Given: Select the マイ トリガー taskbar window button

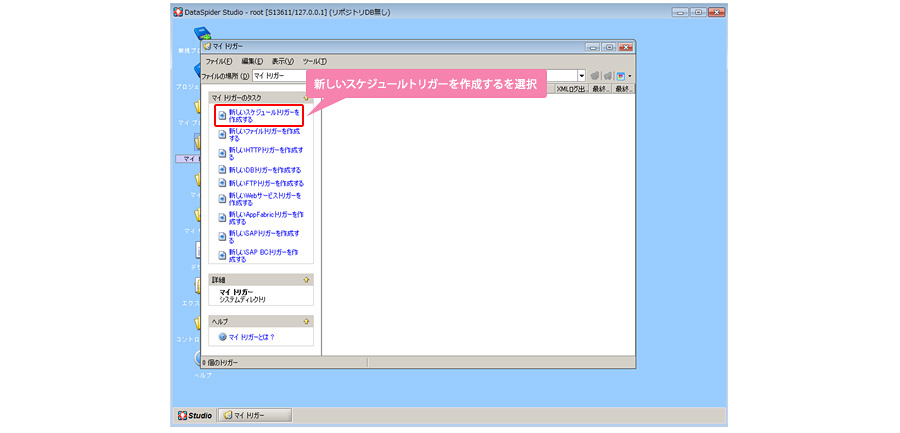Looking at the screenshot, I should click(x=255, y=415).
